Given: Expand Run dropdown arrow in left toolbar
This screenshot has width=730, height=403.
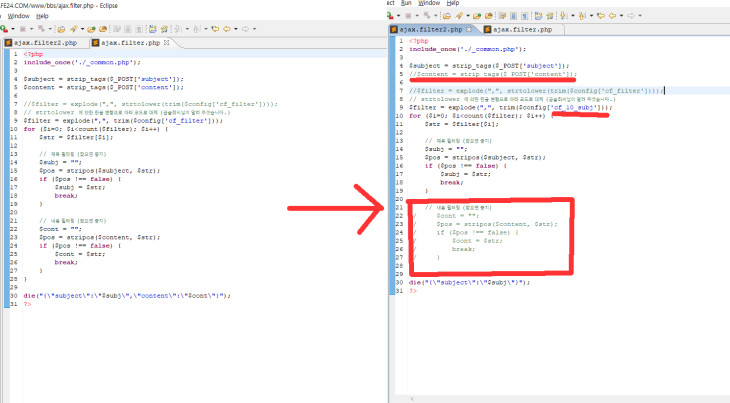Looking at the screenshot, I should click(13, 28).
